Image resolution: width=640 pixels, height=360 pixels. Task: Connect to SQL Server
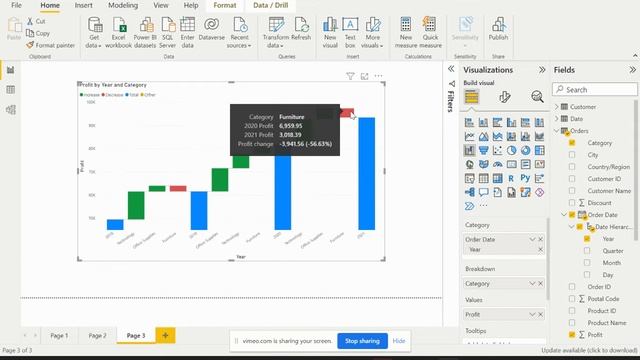coord(168,33)
